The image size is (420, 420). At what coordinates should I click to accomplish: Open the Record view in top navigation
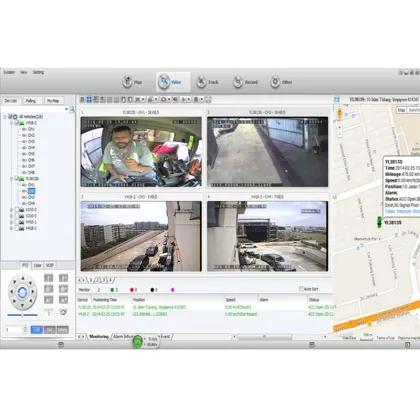coord(245,82)
